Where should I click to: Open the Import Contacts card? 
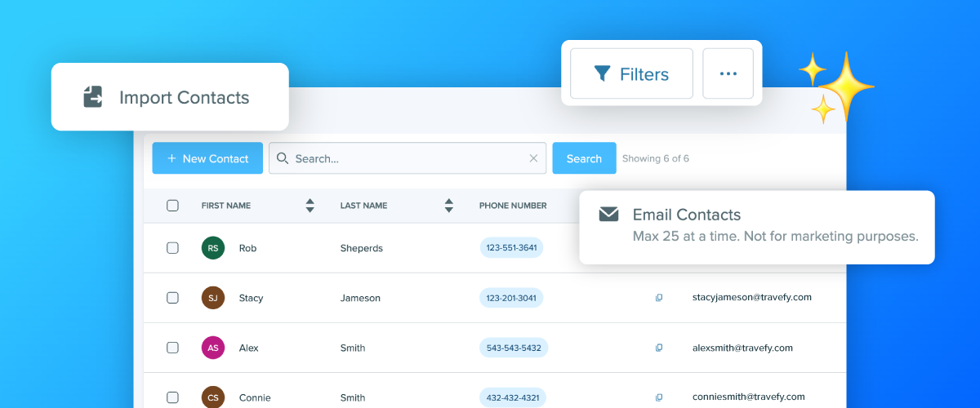tap(170, 97)
